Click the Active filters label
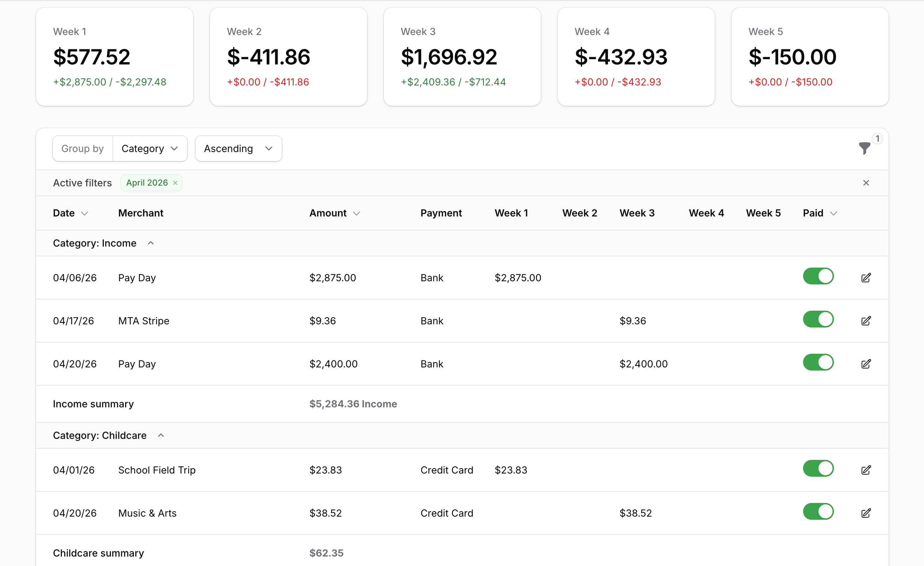Image resolution: width=924 pixels, height=566 pixels. coord(82,183)
